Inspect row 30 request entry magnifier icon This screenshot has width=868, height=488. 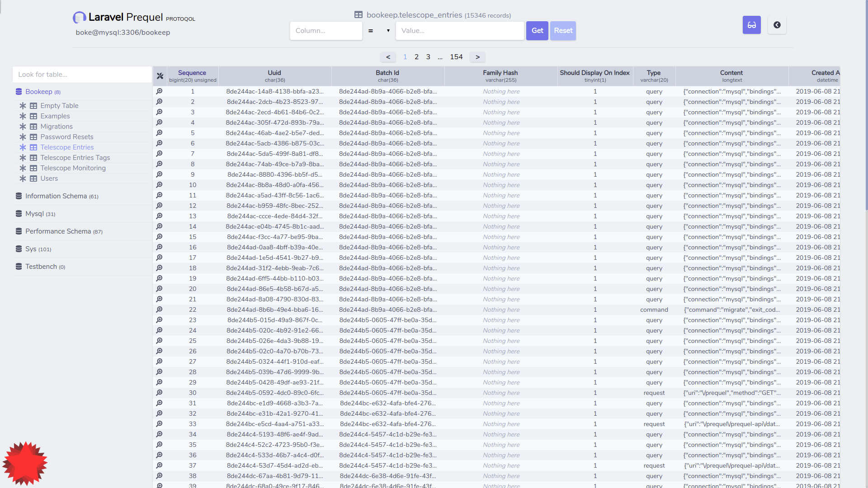[160, 393]
